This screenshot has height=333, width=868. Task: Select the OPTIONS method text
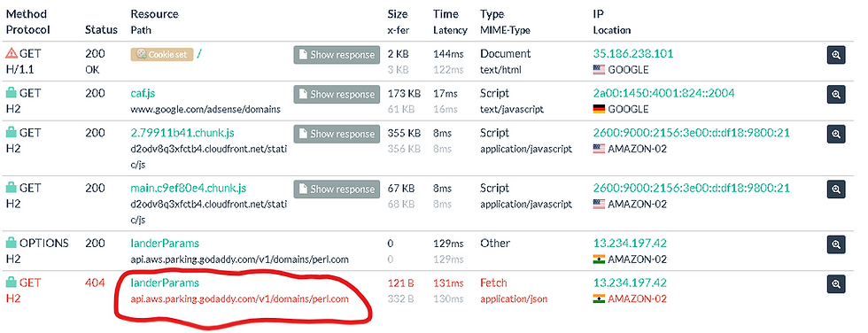pyautogui.click(x=44, y=244)
